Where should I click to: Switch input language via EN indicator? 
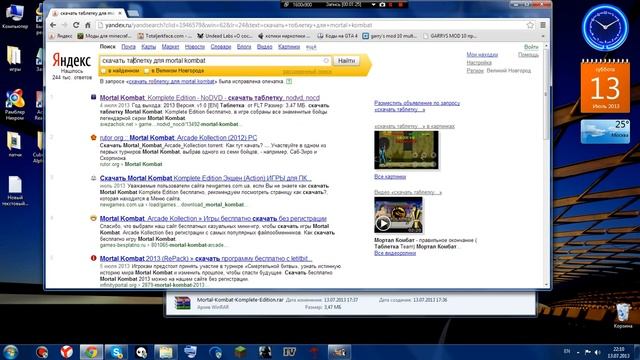click(567, 351)
